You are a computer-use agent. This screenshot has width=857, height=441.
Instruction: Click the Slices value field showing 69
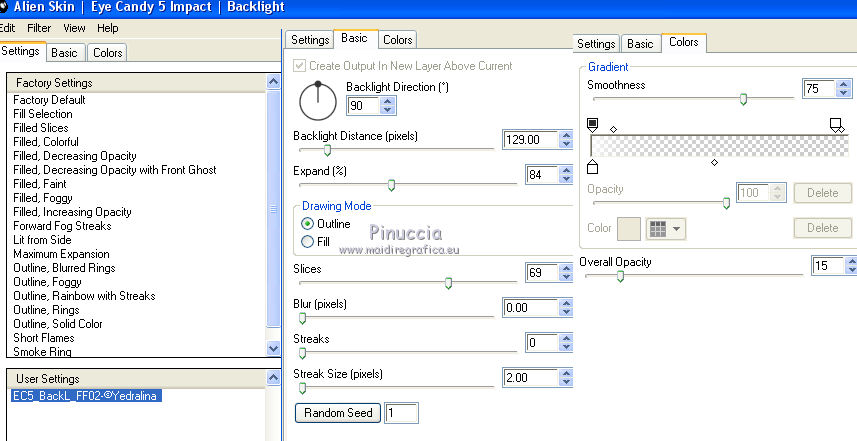click(x=542, y=273)
